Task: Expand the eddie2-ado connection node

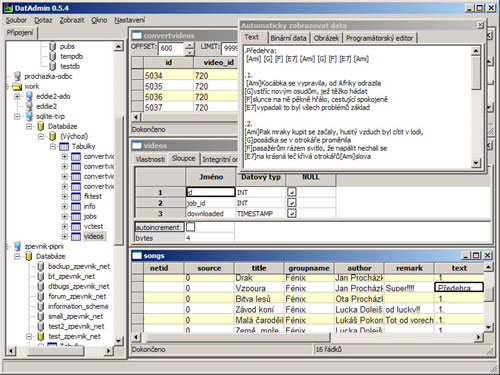Action: pyautogui.click(x=17, y=96)
